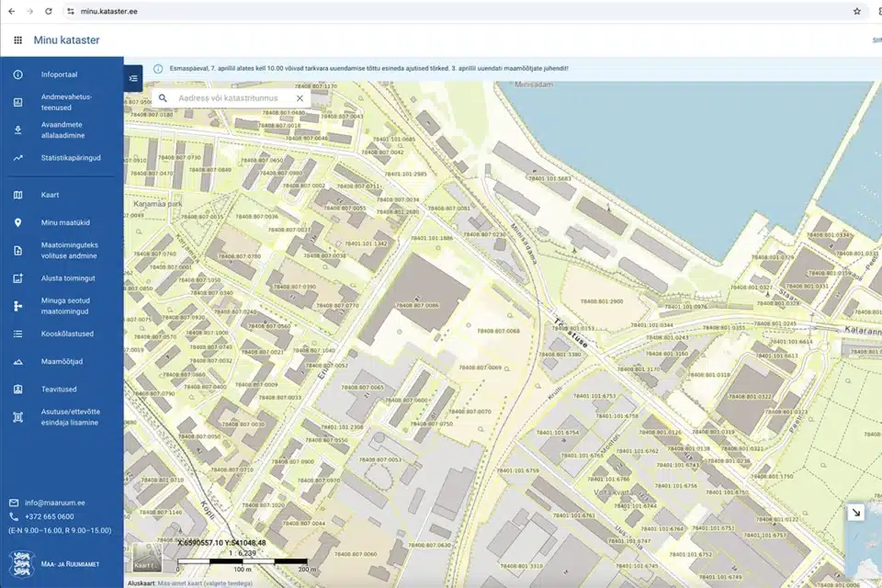Go forward with browser forward arrow
882x588 pixels.
(x=29, y=11)
